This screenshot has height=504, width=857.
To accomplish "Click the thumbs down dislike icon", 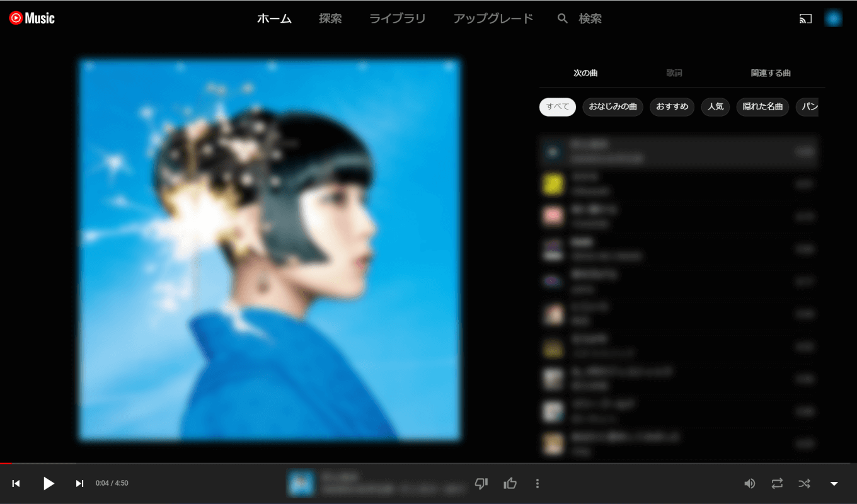I will click(481, 483).
